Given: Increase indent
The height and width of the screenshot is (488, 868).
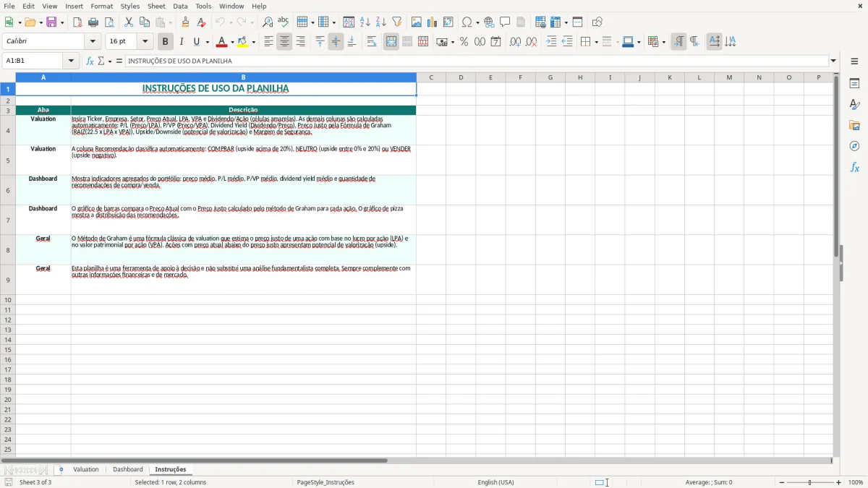Looking at the screenshot, I should pos(551,42).
